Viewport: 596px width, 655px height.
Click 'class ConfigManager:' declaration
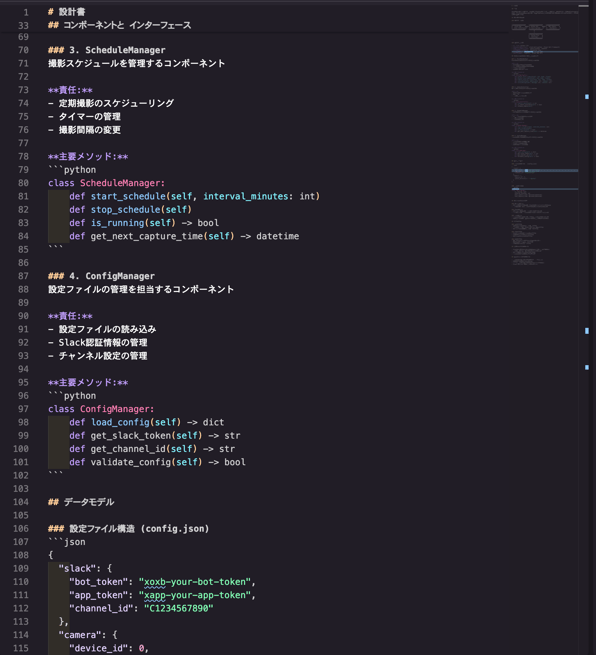click(101, 409)
